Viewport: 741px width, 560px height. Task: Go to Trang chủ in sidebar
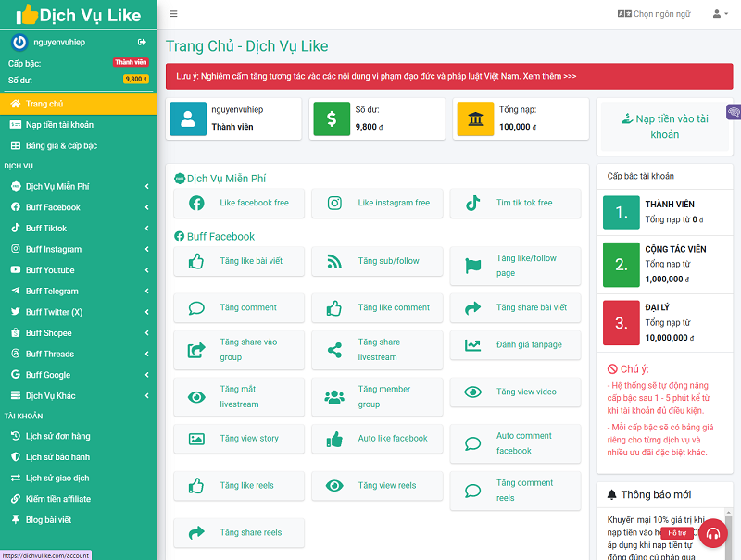tap(79, 104)
